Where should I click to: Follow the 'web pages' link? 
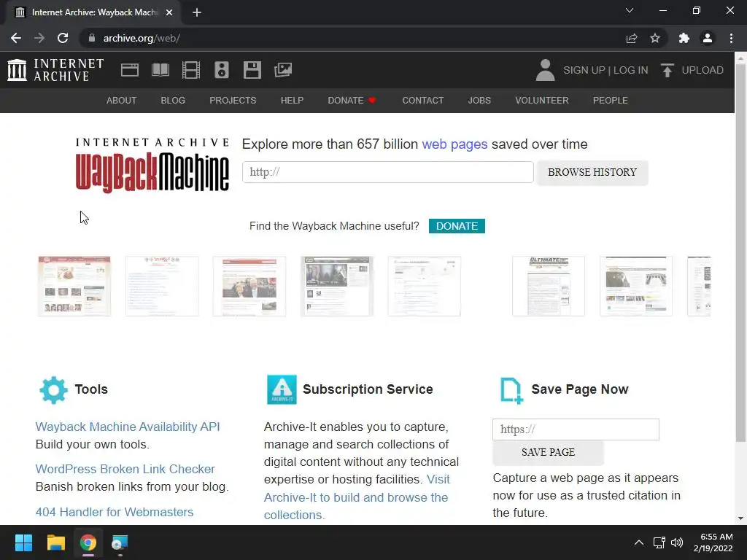click(454, 144)
